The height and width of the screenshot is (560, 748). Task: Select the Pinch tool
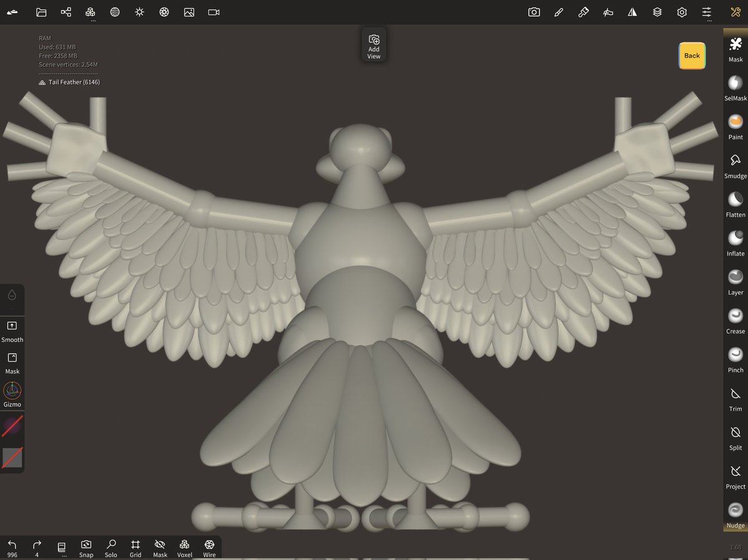pos(736,359)
